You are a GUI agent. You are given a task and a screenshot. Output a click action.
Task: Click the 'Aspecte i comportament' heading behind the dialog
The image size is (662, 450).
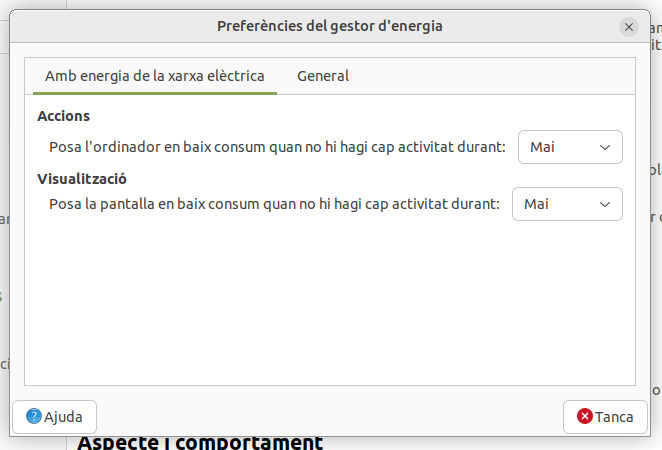200,443
